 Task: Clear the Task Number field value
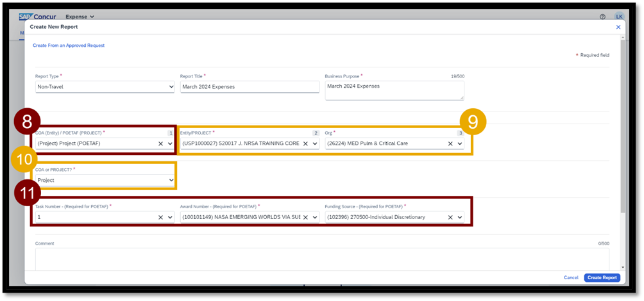[x=160, y=217]
